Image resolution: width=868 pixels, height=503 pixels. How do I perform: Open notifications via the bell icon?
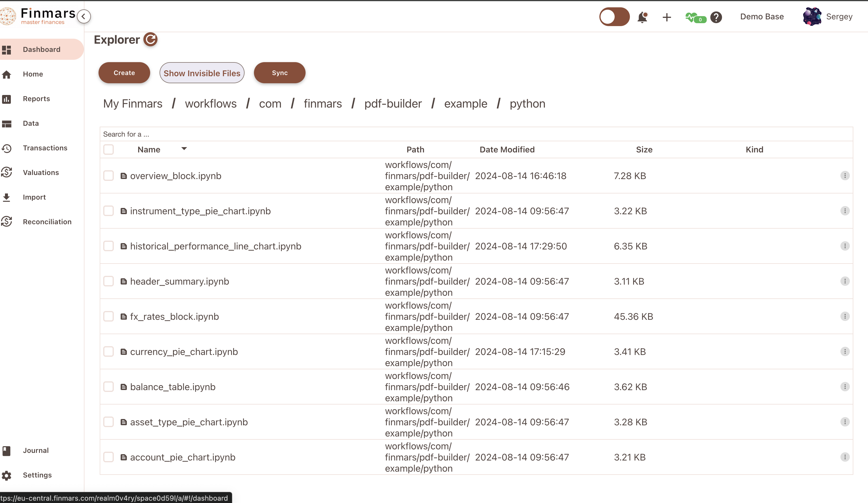tap(642, 17)
